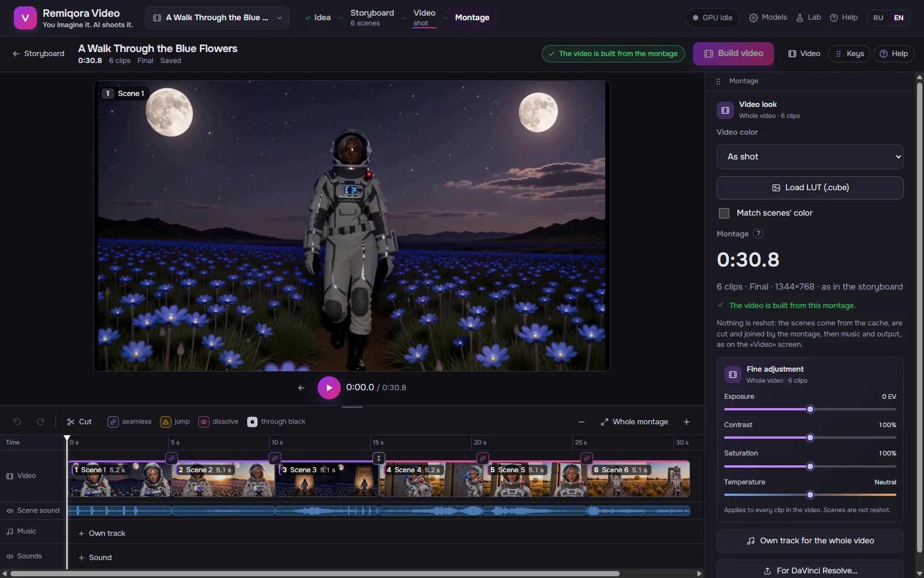Choose the dissolve transition type
924x578 pixels.
[x=218, y=422]
